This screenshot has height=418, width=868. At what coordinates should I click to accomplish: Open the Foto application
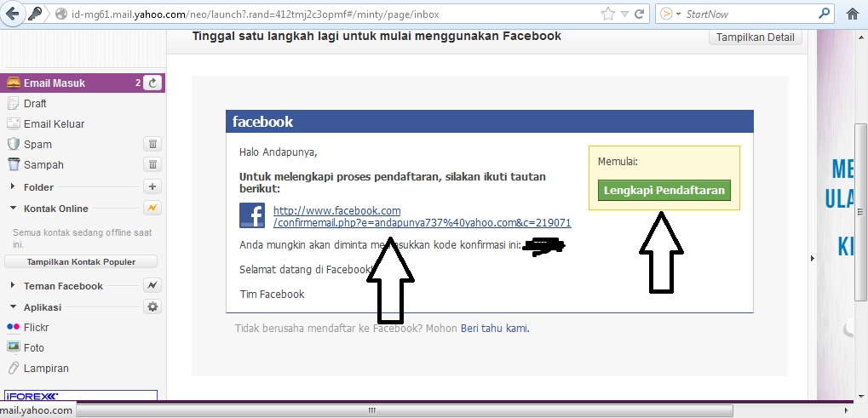pyautogui.click(x=34, y=348)
